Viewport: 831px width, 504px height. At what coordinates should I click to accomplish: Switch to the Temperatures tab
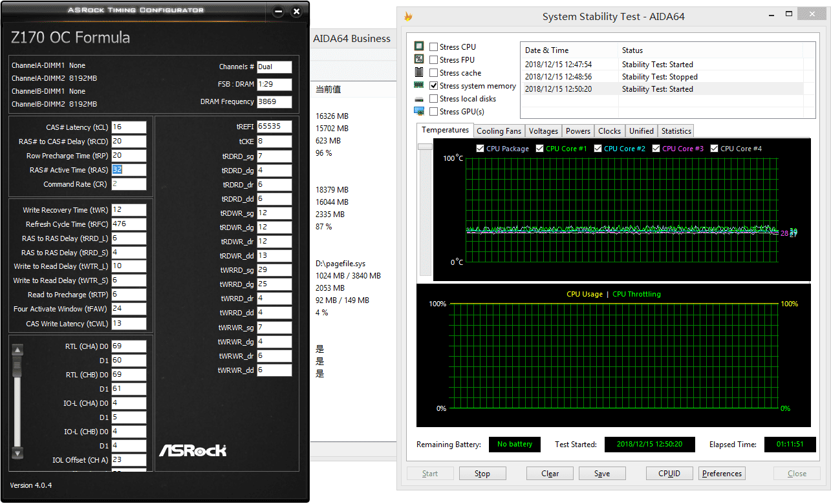(x=445, y=130)
